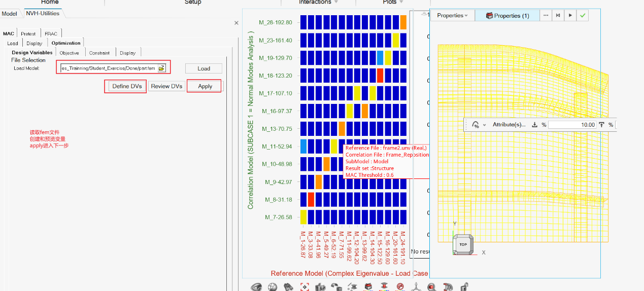Confirm with the green checkmark
This screenshot has height=291, width=644.
[583, 16]
